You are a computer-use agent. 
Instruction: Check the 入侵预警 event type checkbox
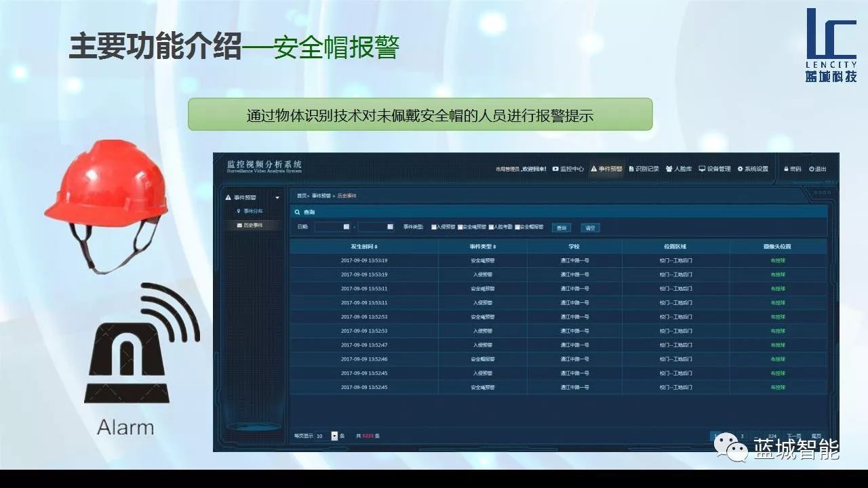click(434, 228)
